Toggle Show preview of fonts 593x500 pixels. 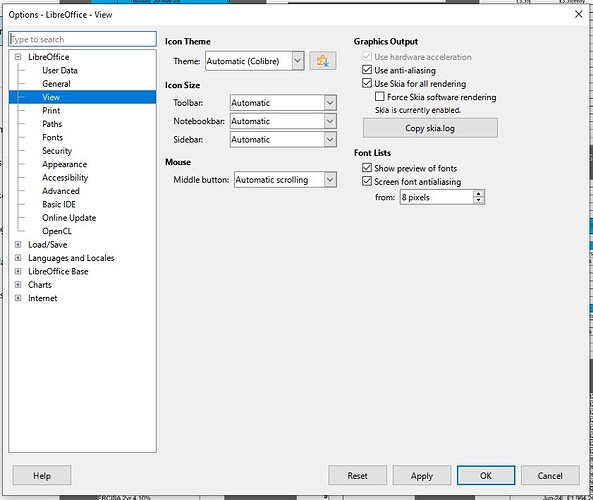click(366, 168)
